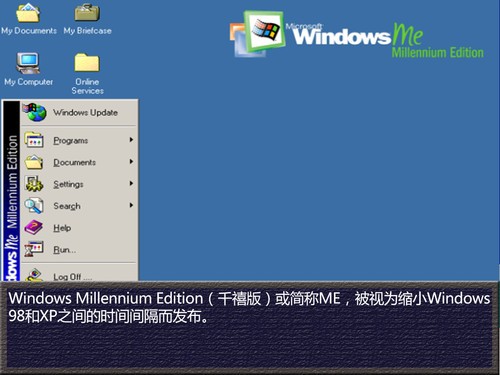
Task: Choose Run... from the Start menu
Action: [79, 250]
